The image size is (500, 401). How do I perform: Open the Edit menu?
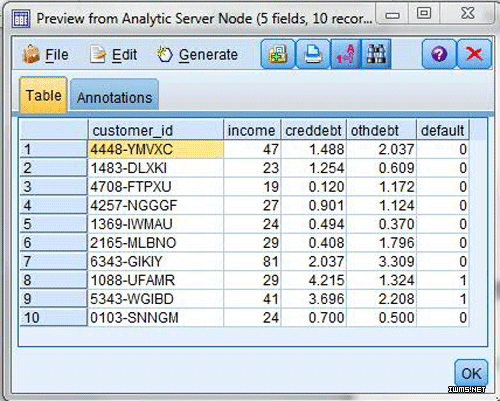click(114, 55)
